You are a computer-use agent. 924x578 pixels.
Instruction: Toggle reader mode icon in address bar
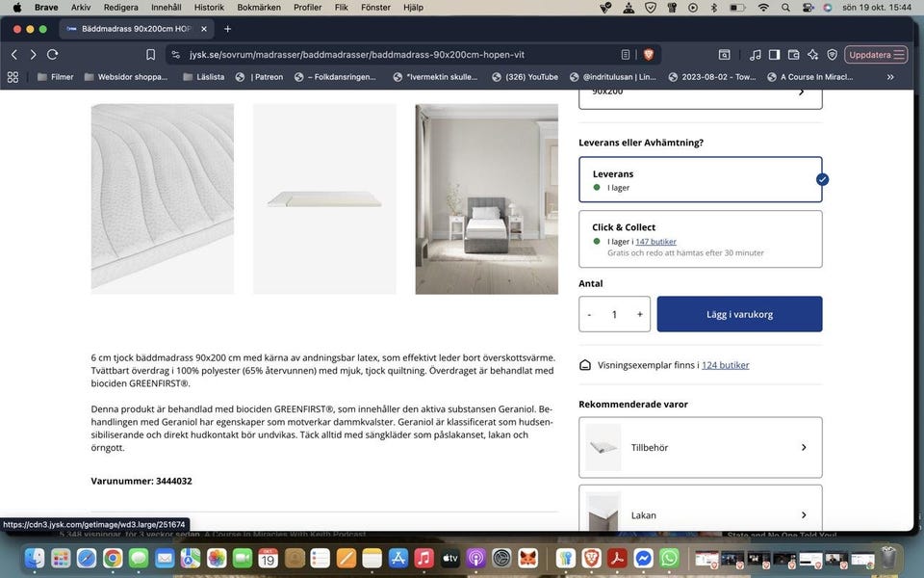[626, 55]
